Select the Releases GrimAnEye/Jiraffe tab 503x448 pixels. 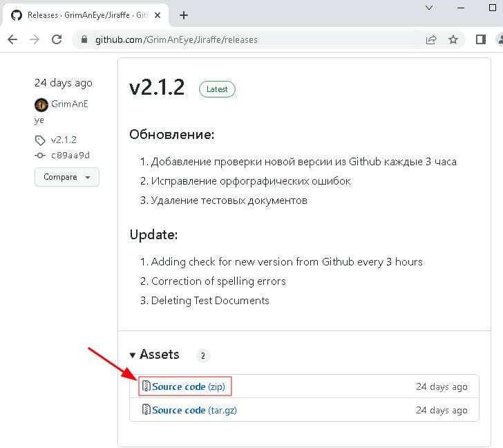click(85, 15)
